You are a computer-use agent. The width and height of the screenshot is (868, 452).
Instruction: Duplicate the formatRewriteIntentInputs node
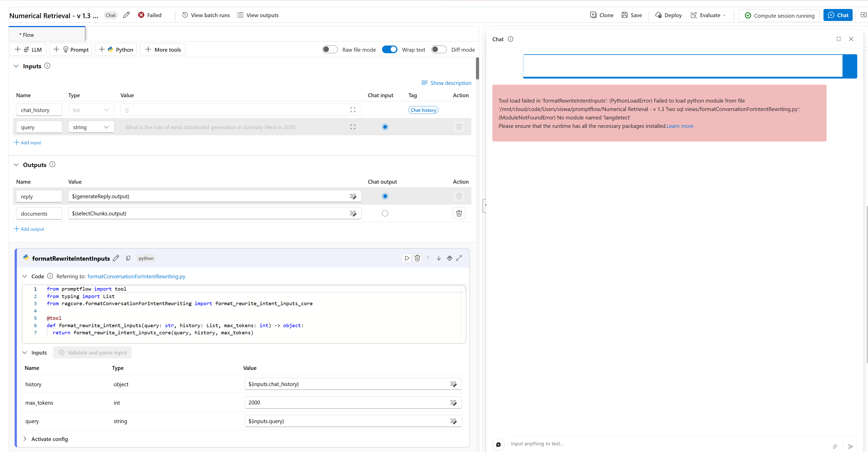pos(128,258)
